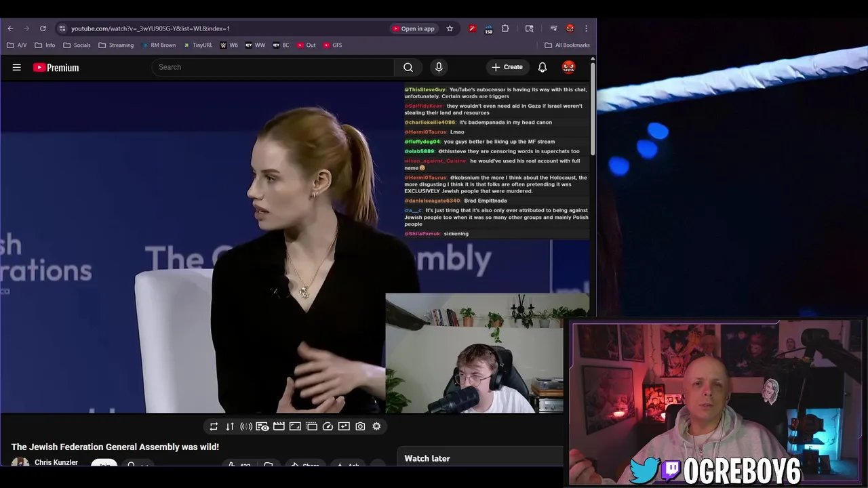Start voice search with microphone icon
The image size is (868, 488).
439,67
